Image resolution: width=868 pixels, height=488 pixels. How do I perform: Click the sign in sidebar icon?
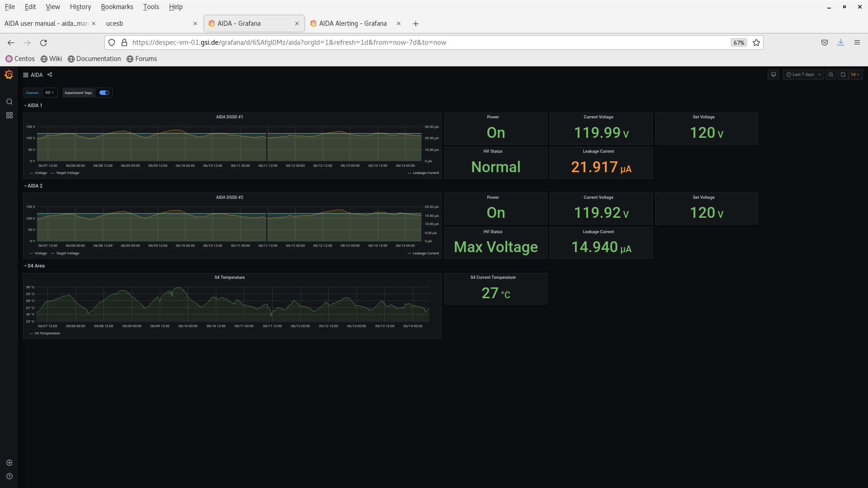click(9, 463)
